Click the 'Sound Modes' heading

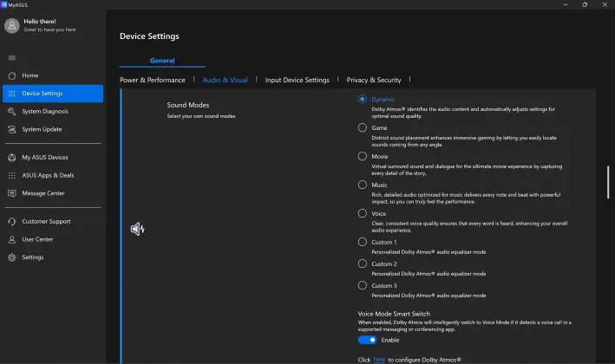coord(188,105)
